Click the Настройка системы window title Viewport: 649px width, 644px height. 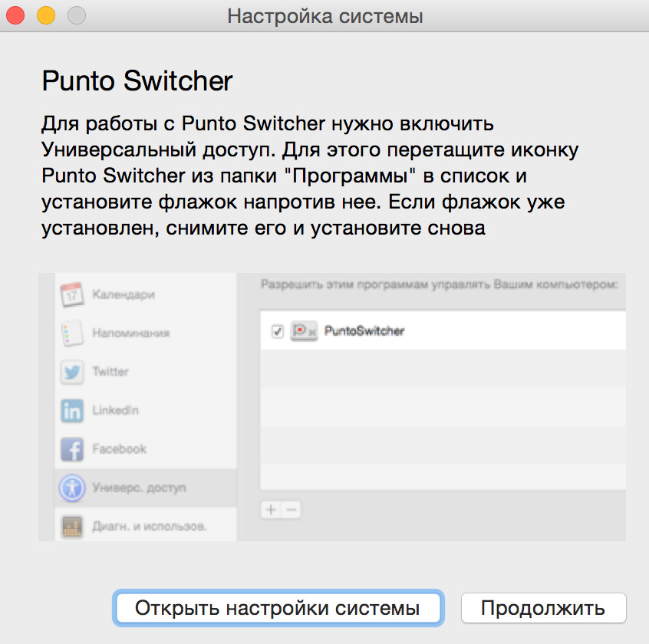click(x=324, y=16)
